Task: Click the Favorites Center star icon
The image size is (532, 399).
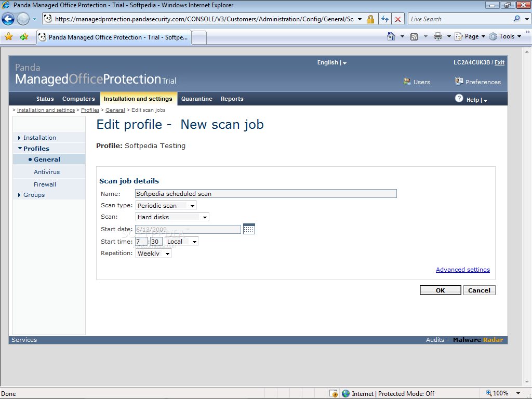Action: pos(8,37)
